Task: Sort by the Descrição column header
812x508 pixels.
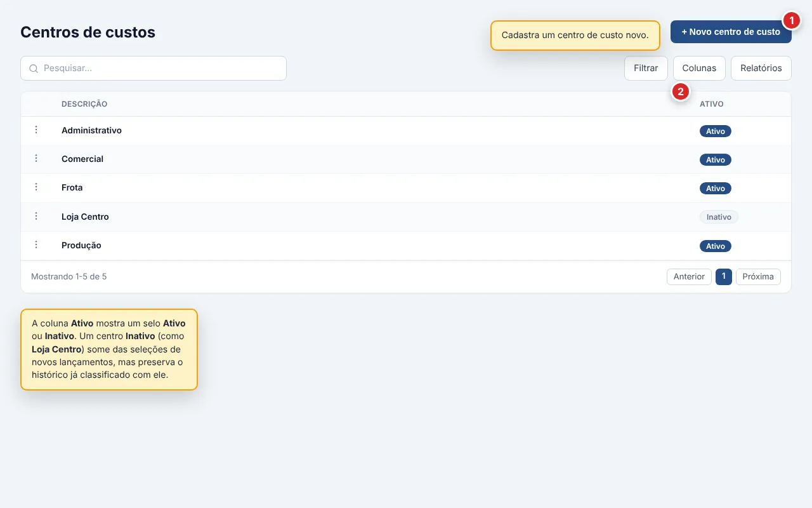Action: point(84,104)
